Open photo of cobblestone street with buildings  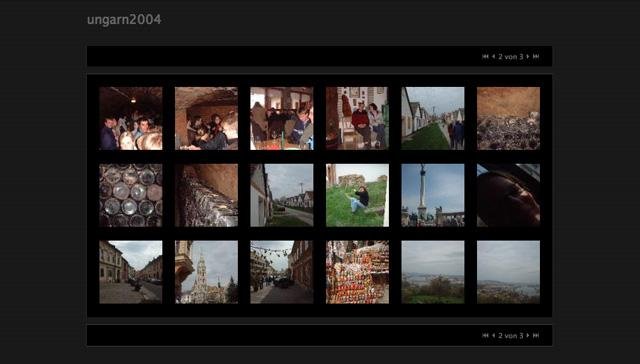click(x=131, y=272)
